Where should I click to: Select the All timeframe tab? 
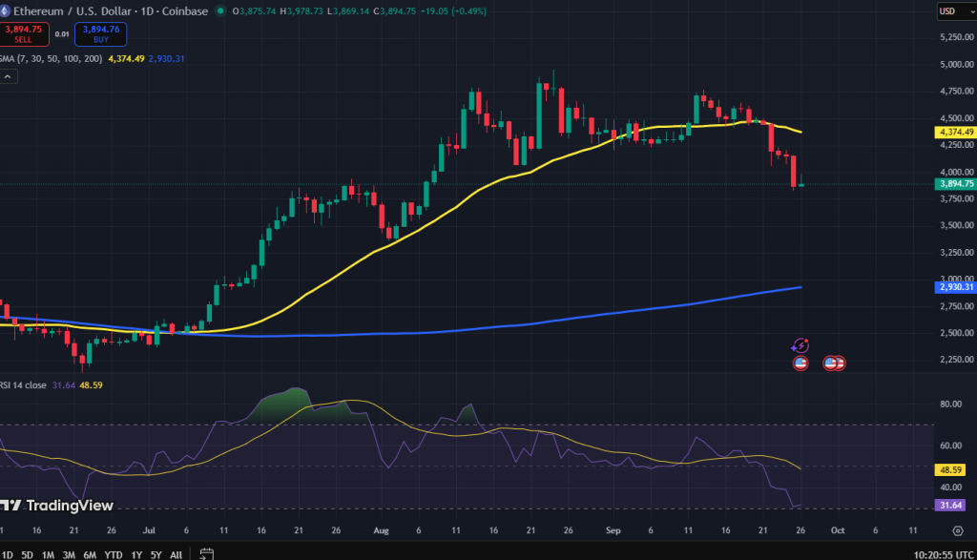176,553
